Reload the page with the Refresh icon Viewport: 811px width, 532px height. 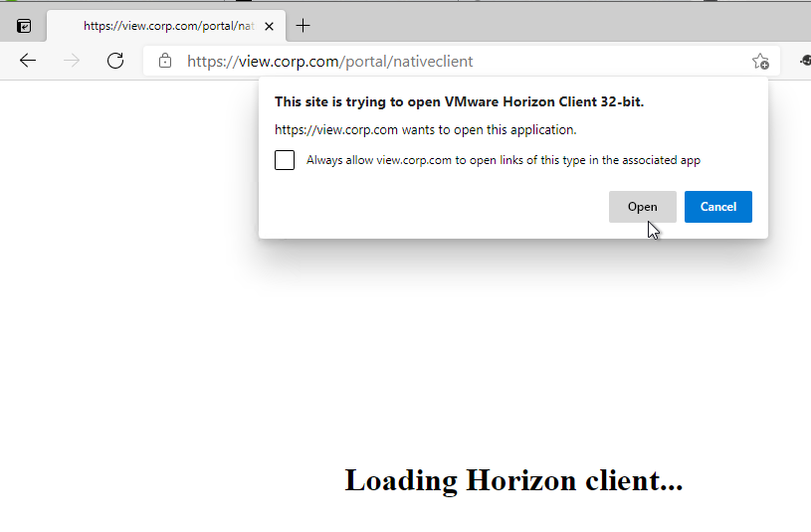tap(115, 61)
